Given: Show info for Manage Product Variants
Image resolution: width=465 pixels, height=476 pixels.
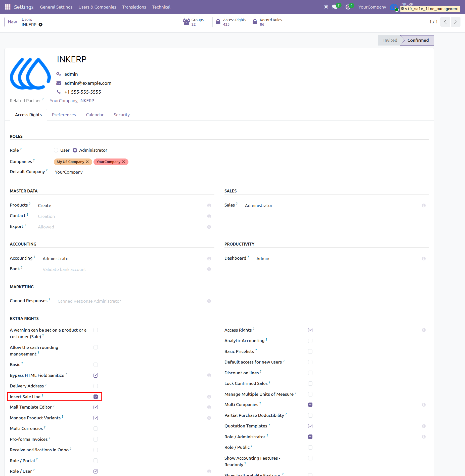Looking at the screenshot, I should 209,418.
